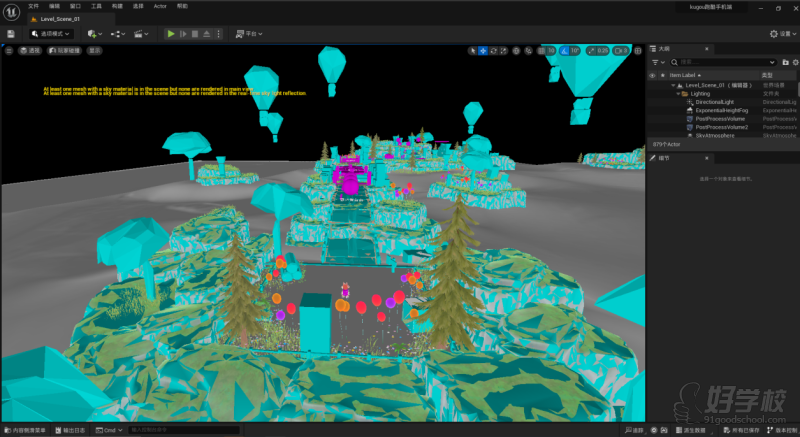Viewport: 800px width, 437px height.
Task: Select the rotate gizmo tool
Action: click(495, 50)
